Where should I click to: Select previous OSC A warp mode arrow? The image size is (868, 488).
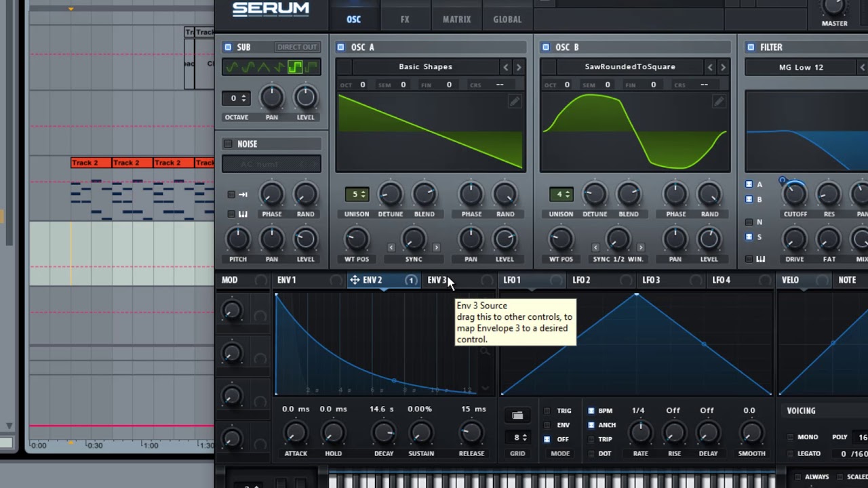(x=391, y=247)
